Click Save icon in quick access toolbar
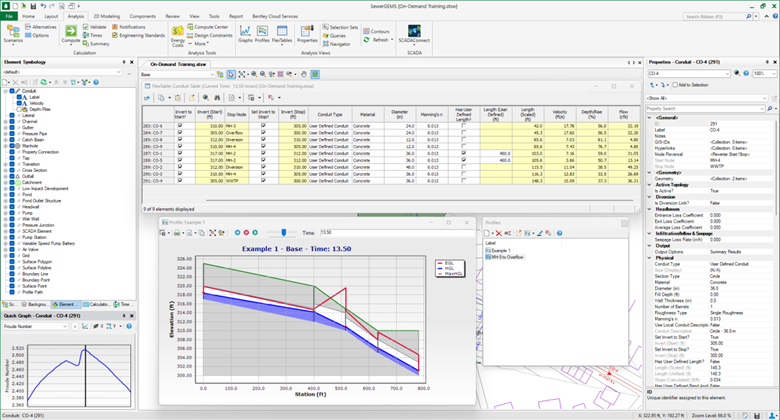 [33, 6]
